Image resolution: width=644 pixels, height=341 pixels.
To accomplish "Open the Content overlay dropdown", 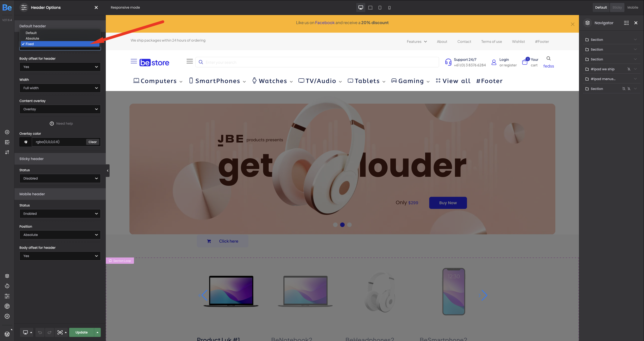I will (x=60, y=109).
